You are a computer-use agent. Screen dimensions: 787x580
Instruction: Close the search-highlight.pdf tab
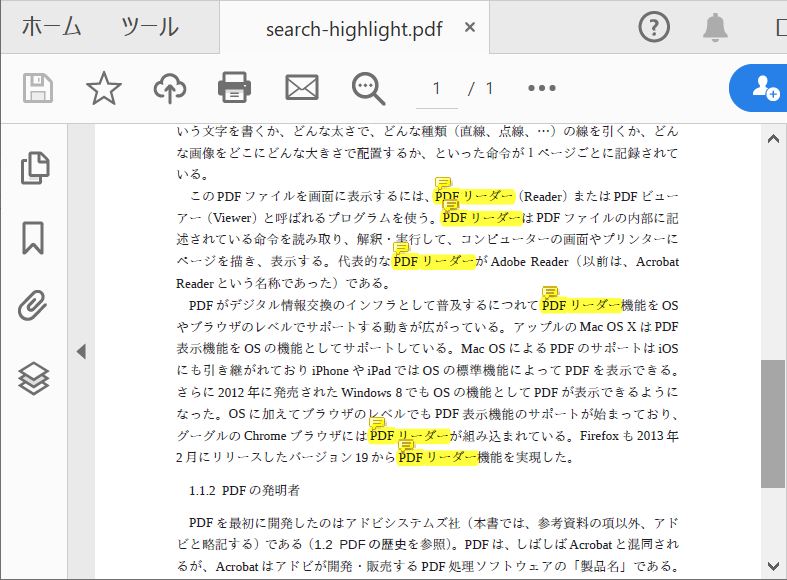tap(470, 27)
